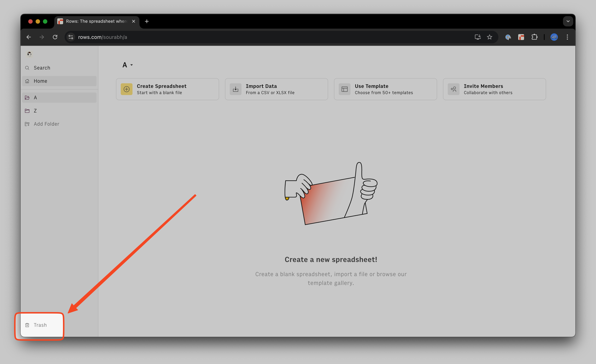Image resolution: width=596 pixels, height=364 pixels.
Task: Open tab search chevron dropdown
Action: (x=568, y=21)
